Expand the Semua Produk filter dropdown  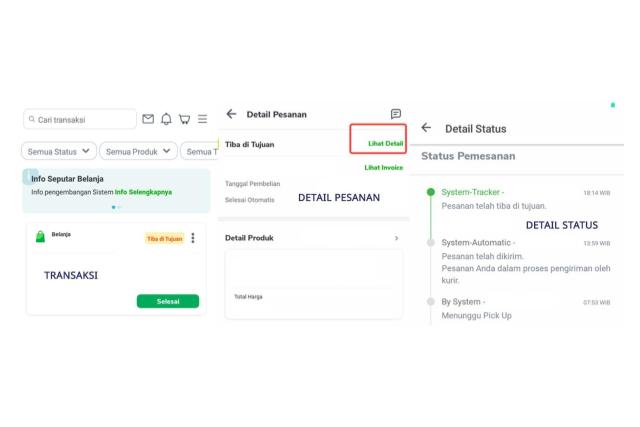point(138,151)
